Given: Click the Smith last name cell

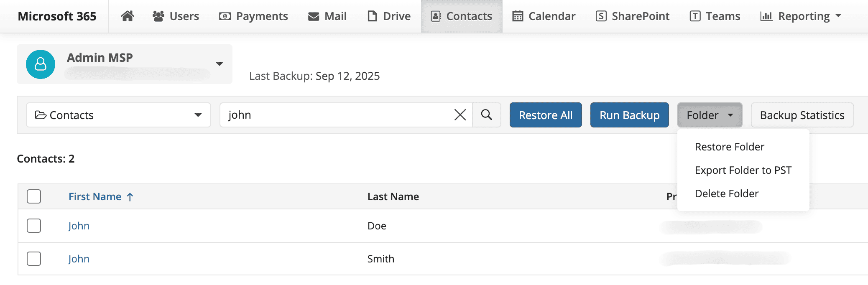Looking at the screenshot, I should click(x=381, y=259).
